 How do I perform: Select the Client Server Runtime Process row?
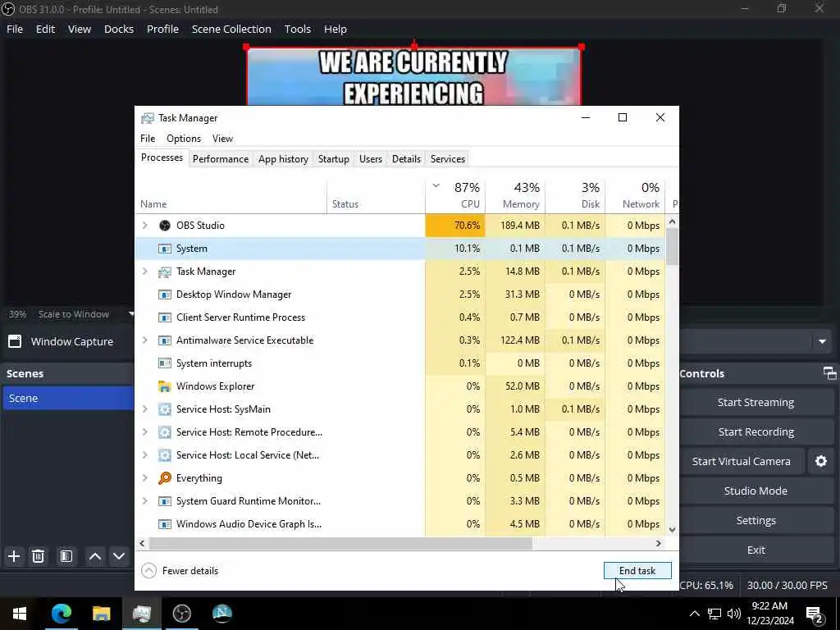click(400, 317)
